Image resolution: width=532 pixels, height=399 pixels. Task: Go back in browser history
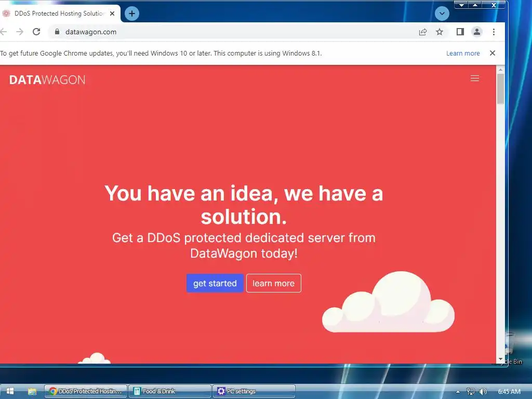point(3,32)
